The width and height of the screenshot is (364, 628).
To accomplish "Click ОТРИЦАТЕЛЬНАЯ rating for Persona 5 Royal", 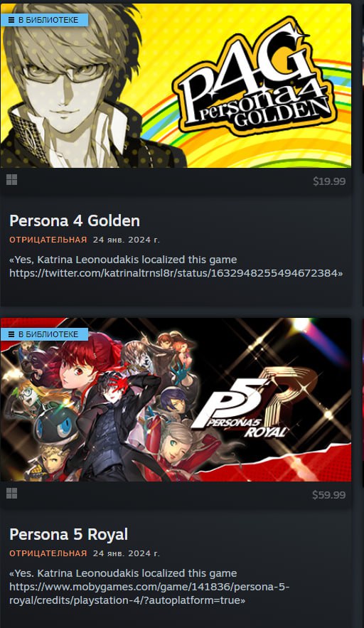I will 48,553.
